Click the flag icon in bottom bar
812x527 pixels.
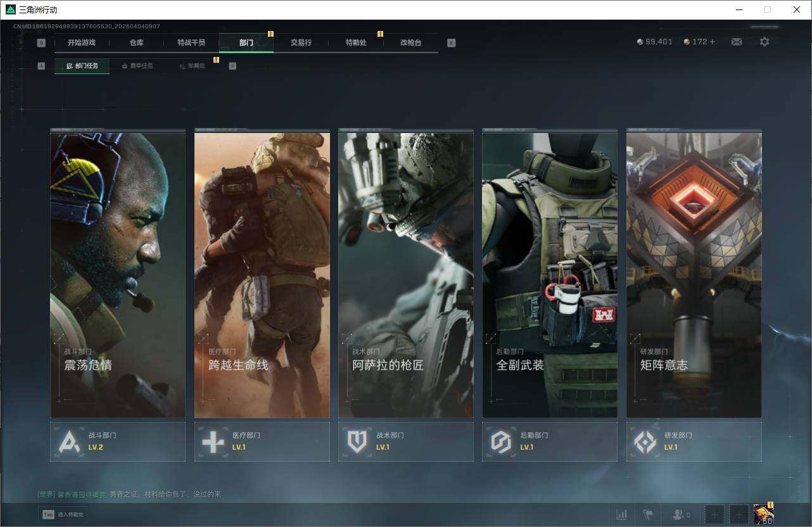[648, 514]
